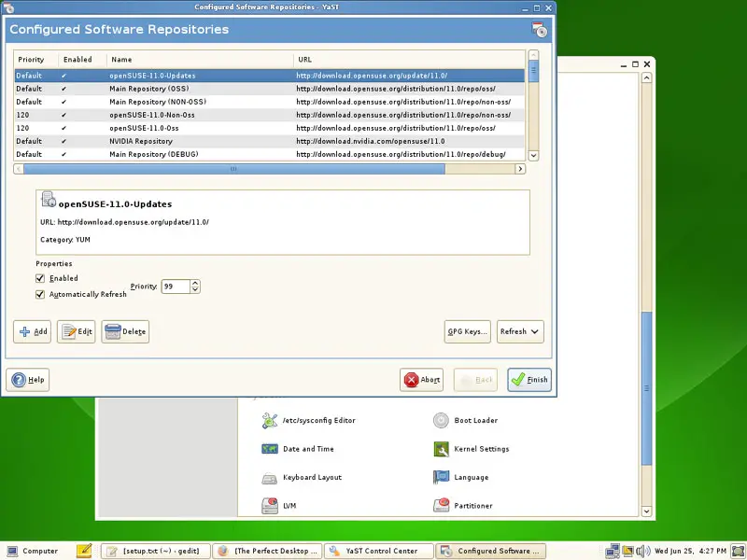Click YaST Control Center scroll-up arrow
This screenshot has height=560, width=747.
[x=646, y=77]
